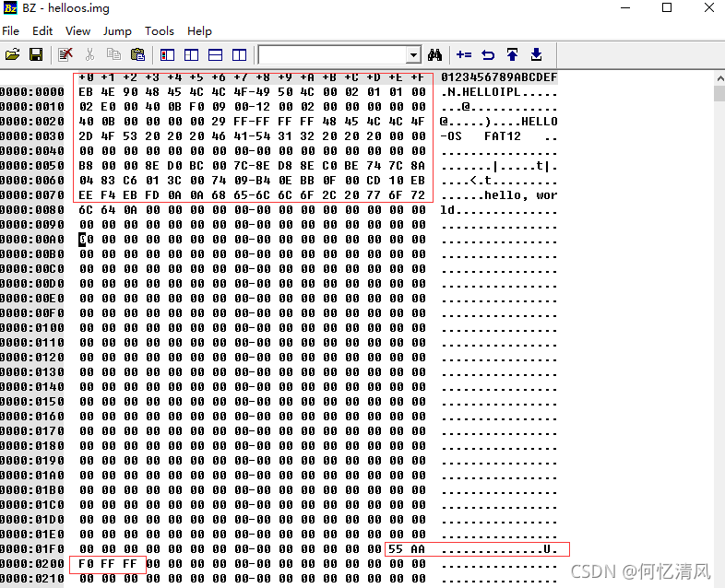Click the address label 0000:0100
Screen dimensions: 725x588
point(32,328)
